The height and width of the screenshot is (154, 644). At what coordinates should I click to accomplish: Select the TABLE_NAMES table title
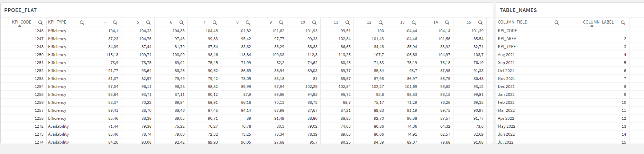[x=518, y=10]
